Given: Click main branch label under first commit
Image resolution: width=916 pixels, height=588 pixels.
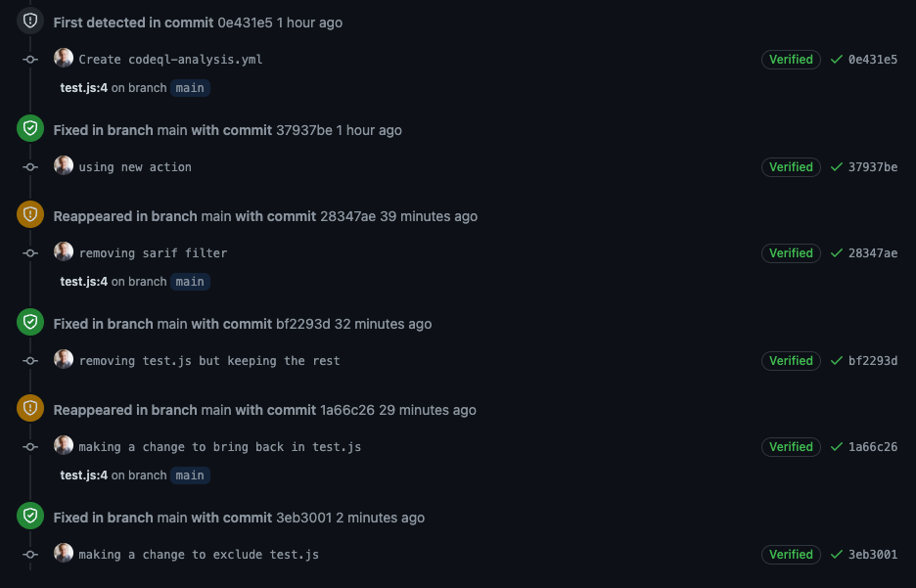Looking at the screenshot, I should [190, 88].
